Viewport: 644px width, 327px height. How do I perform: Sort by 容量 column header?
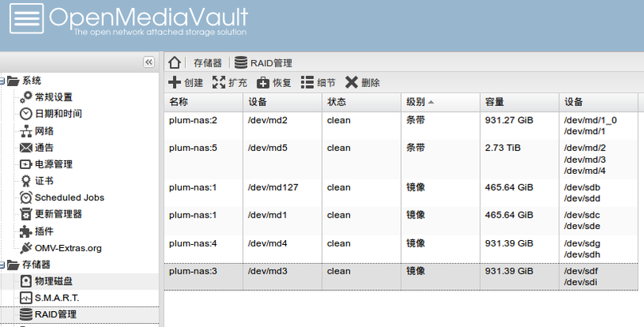[x=494, y=102]
